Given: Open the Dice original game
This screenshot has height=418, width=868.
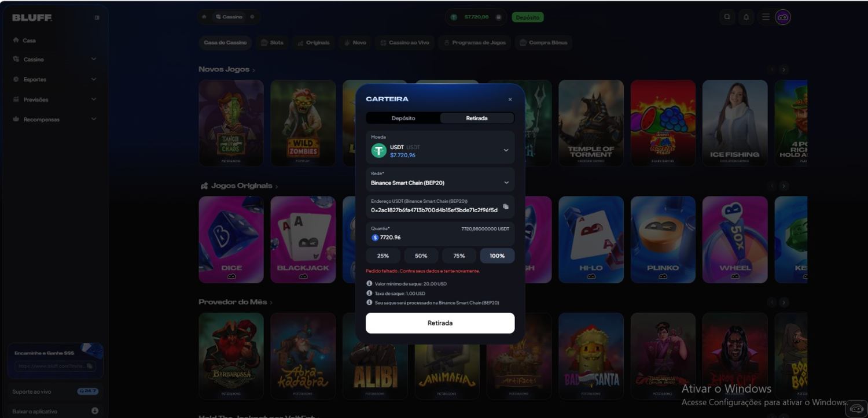Looking at the screenshot, I should pyautogui.click(x=231, y=239).
